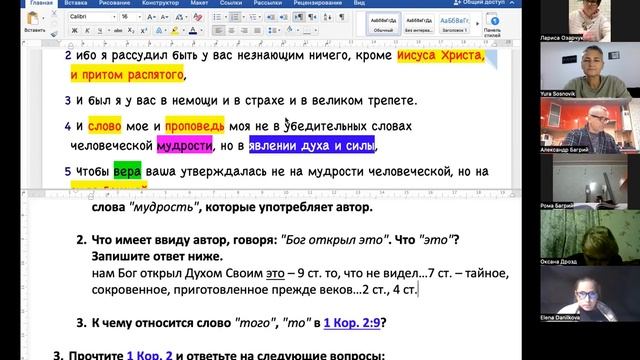Open the Рисование ribbon tab
This screenshot has height=360, width=640.
point(115,3)
